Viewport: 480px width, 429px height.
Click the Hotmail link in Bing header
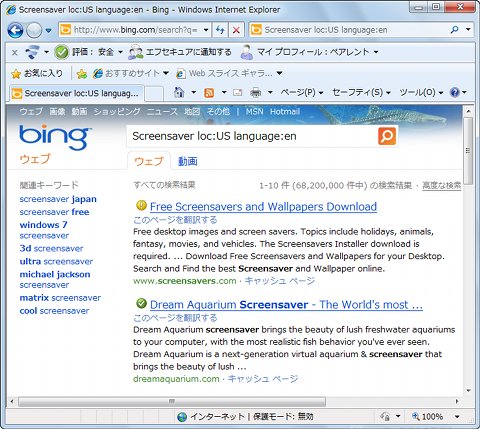coord(285,112)
